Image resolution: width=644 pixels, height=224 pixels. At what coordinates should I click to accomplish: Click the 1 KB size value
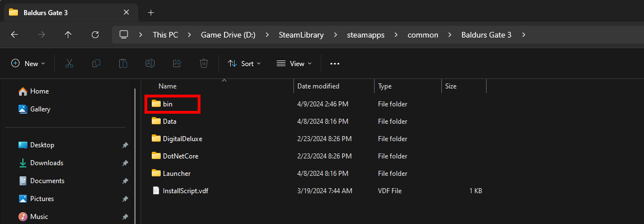(475, 191)
